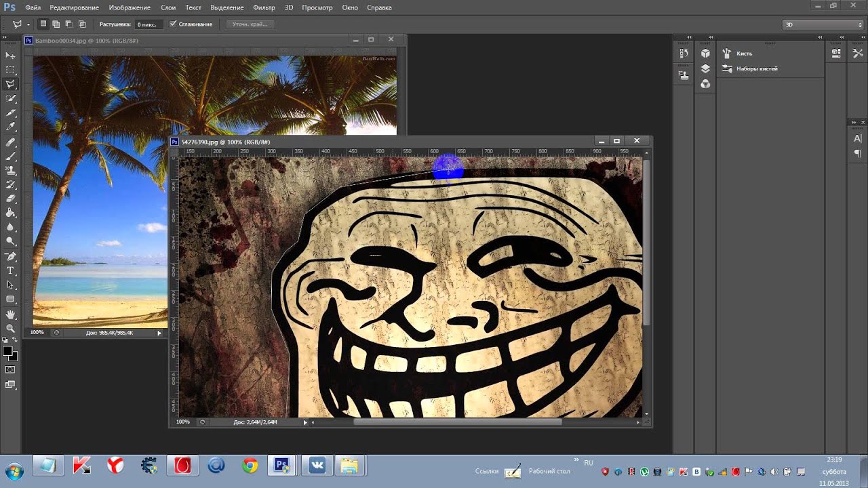This screenshot has width=868, height=488.
Task: Select the Healing Brush tool
Action: pos(10,142)
